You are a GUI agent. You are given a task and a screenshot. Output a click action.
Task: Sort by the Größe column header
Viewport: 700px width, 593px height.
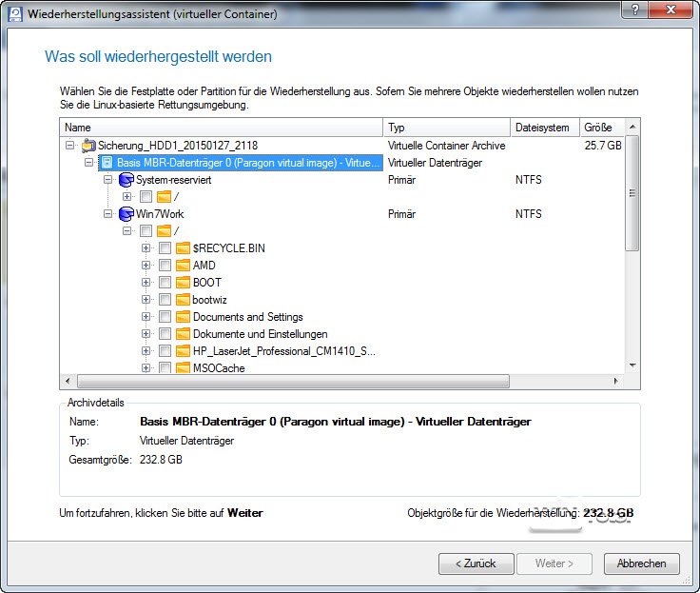click(x=602, y=128)
